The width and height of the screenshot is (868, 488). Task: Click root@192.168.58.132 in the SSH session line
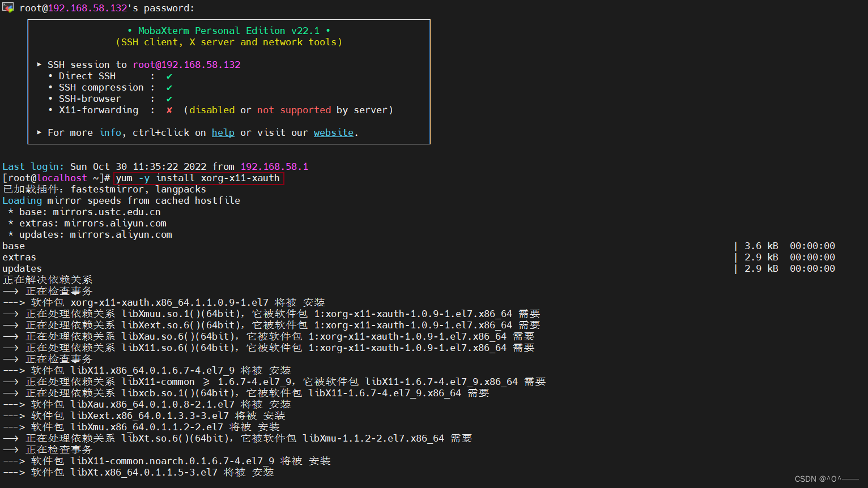pyautogui.click(x=187, y=64)
